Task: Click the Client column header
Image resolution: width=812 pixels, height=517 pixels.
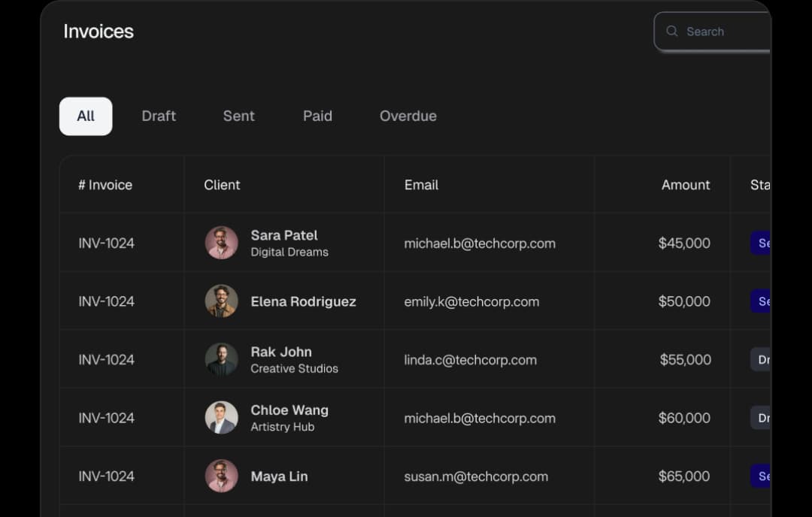Action: point(222,185)
